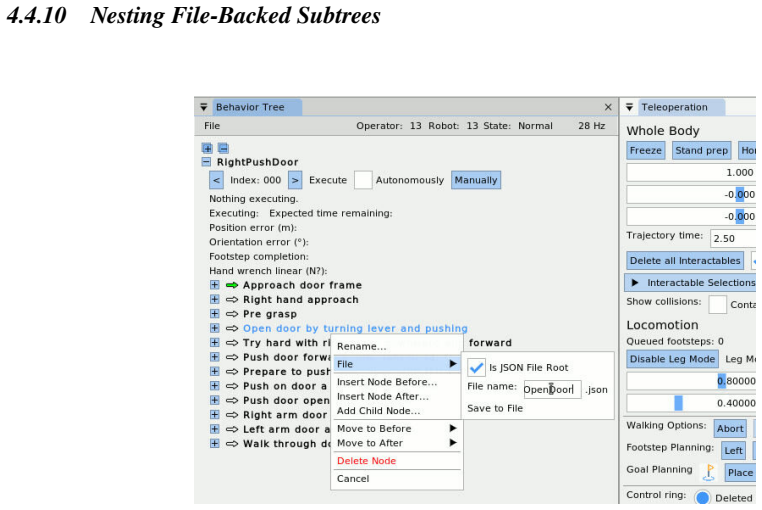The height and width of the screenshot is (510, 762).
Task: Toggle the Show collisions checkbox
Action: tap(717, 304)
